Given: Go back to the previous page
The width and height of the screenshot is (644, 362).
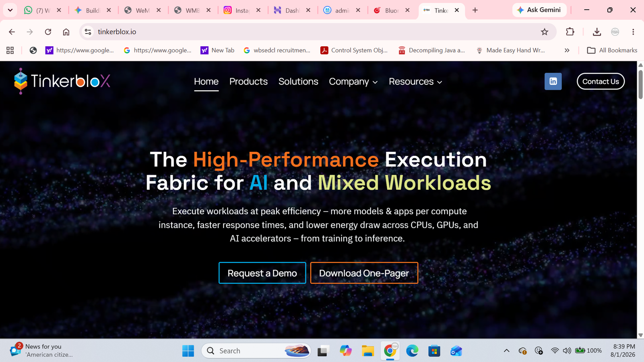Looking at the screenshot, I should [x=12, y=32].
